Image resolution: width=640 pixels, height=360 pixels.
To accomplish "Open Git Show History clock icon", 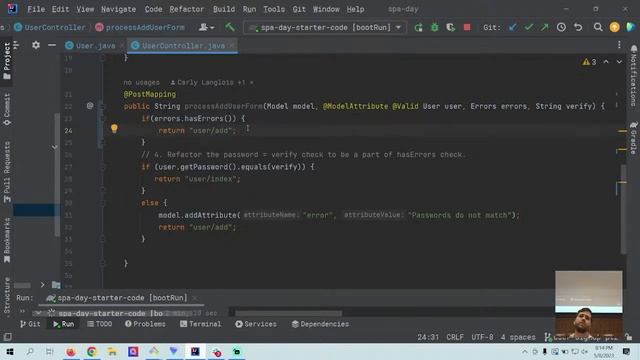I will pos(562,27).
